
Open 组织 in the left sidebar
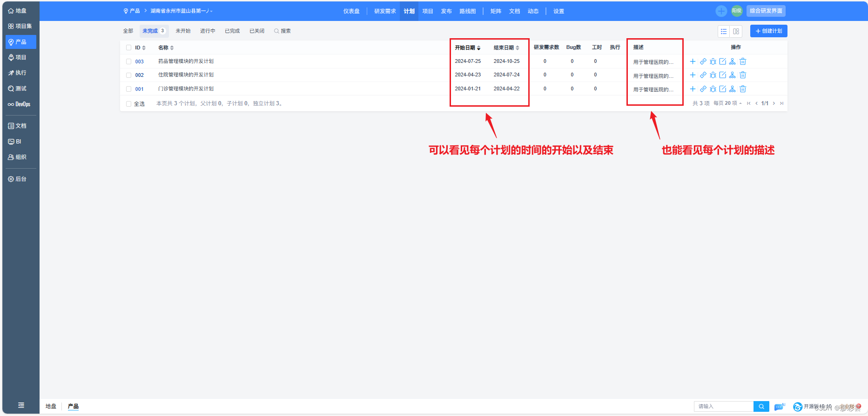18,157
